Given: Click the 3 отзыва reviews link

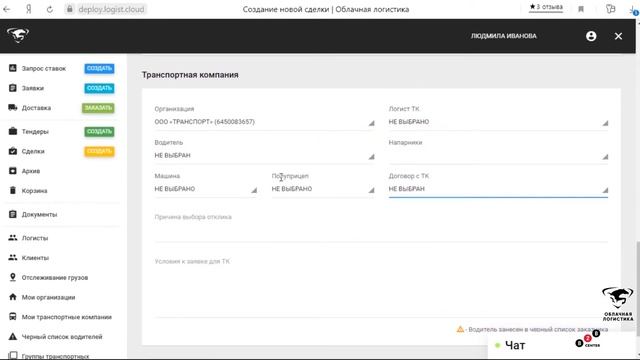Looking at the screenshot, I should pyautogui.click(x=546, y=7).
